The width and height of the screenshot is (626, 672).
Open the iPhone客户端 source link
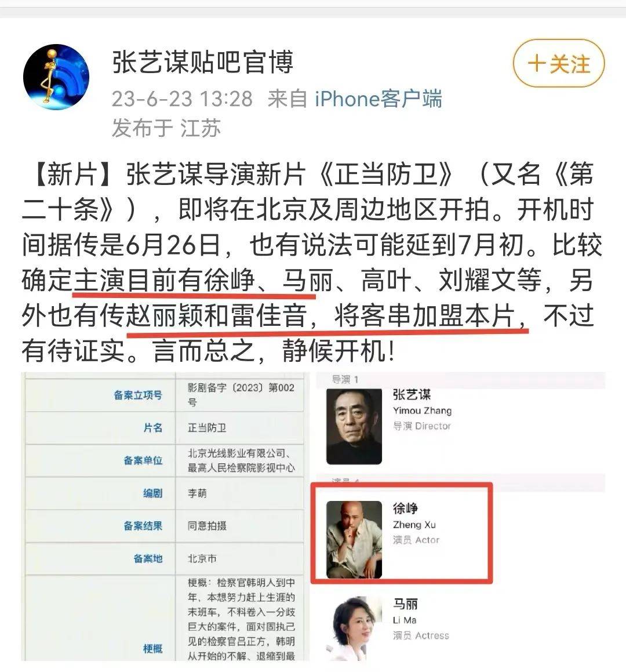point(378,99)
